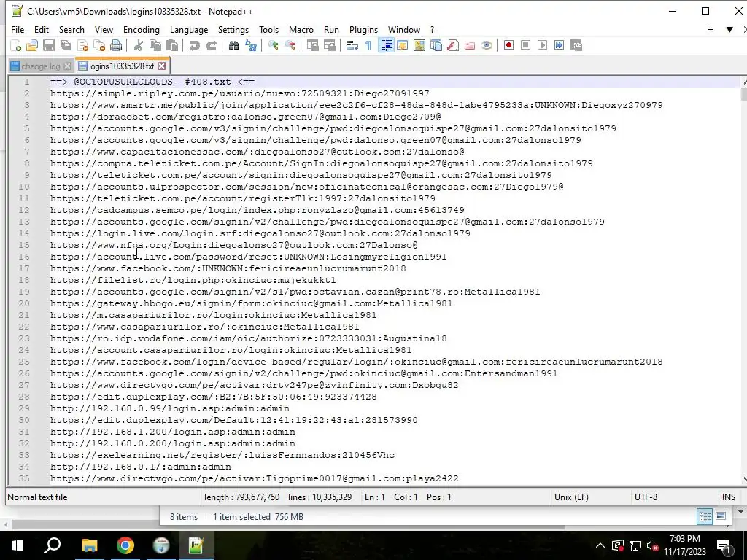Open the tab list down-arrow at top right

pos(729,29)
